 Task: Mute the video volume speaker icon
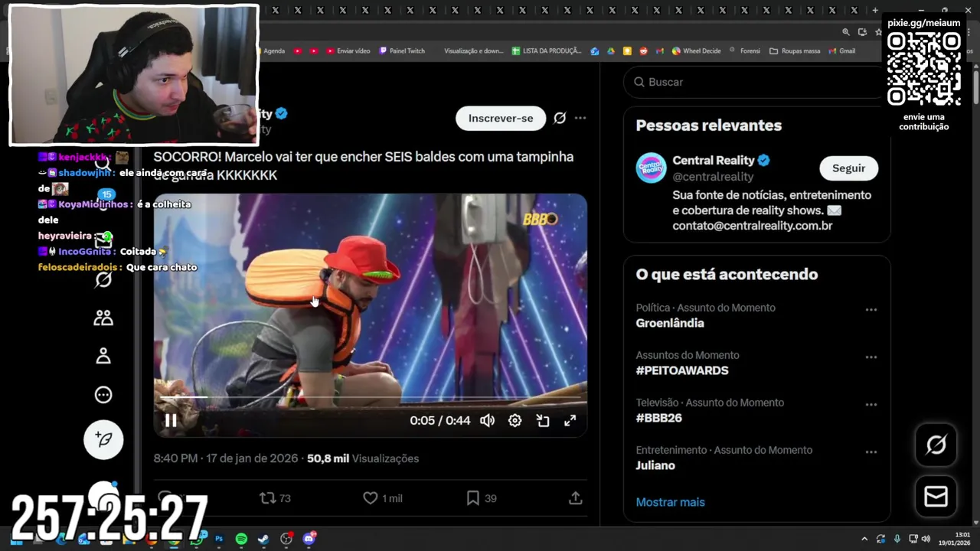(x=487, y=420)
